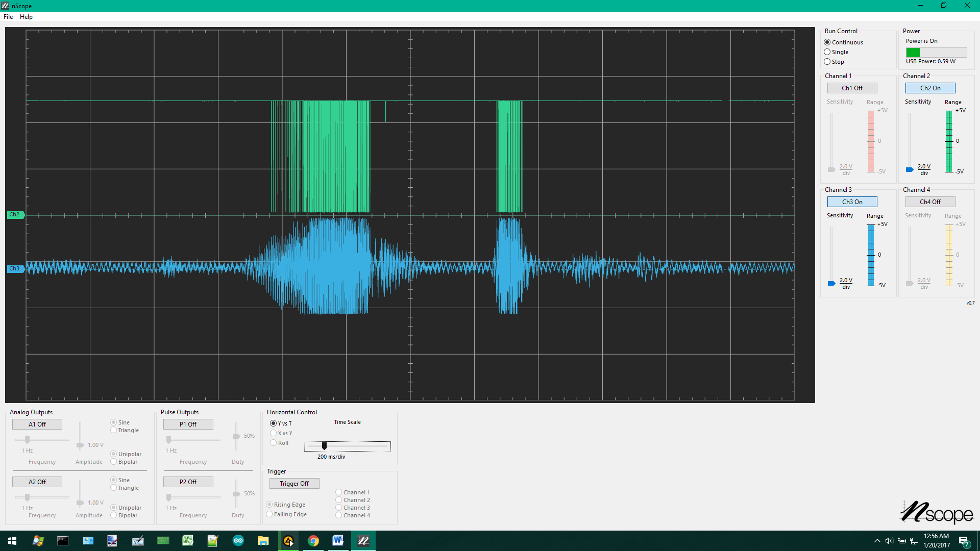
Task: Open the File menu
Action: pyautogui.click(x=8, y=16)
